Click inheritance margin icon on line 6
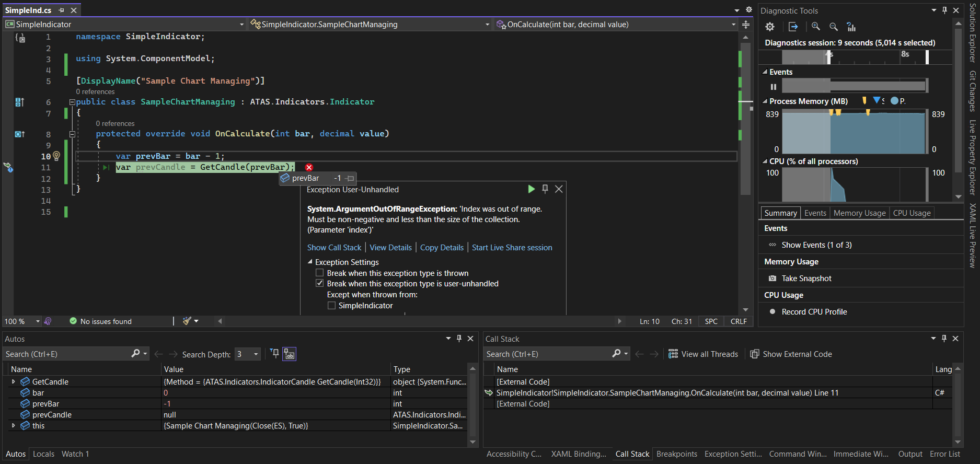980x464 pixels. click(x=19, y=102)
